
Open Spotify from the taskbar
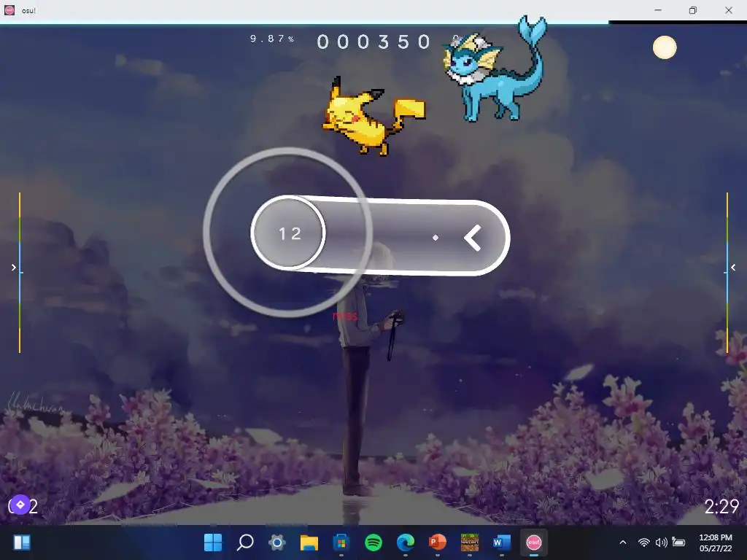pos(373,542)
